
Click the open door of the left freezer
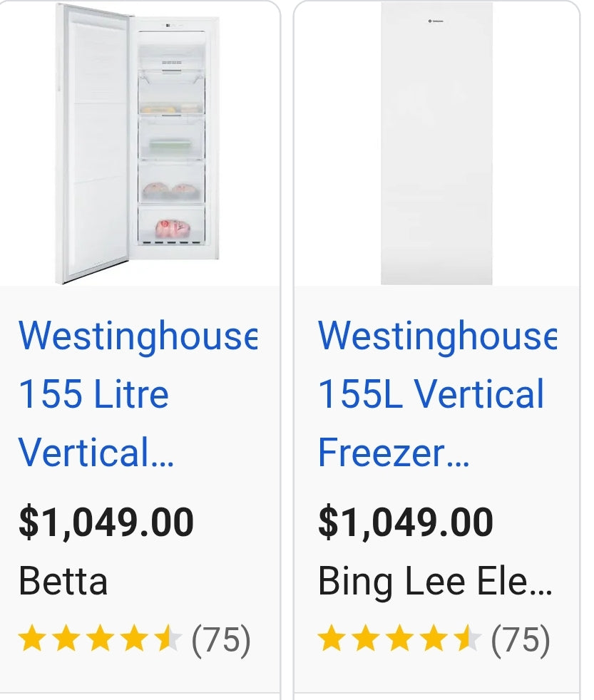(93, 143)
